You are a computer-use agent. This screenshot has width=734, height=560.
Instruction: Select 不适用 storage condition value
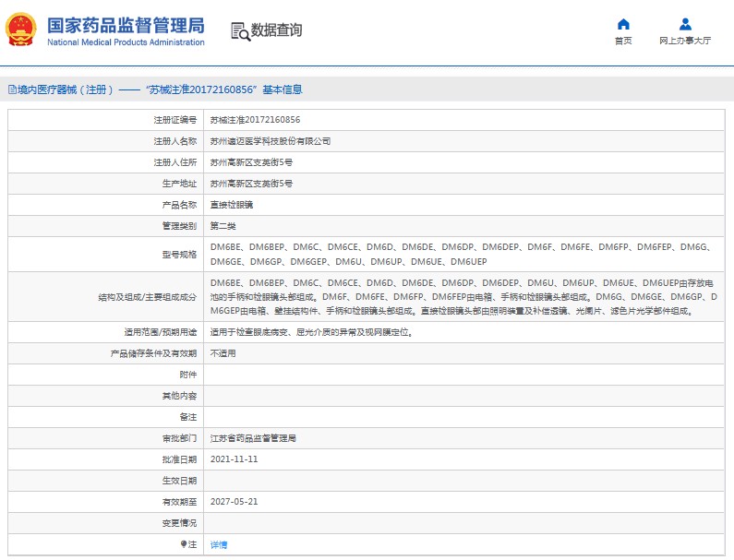point(223,353)
